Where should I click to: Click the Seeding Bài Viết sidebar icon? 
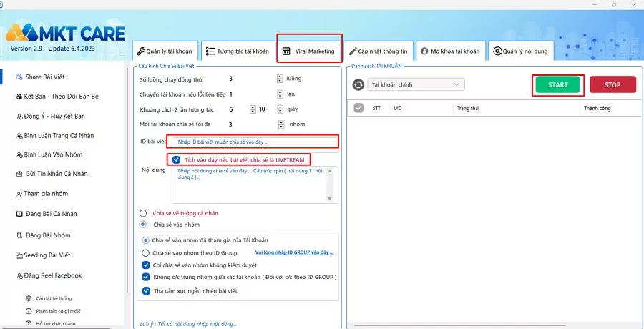[19, 255]
